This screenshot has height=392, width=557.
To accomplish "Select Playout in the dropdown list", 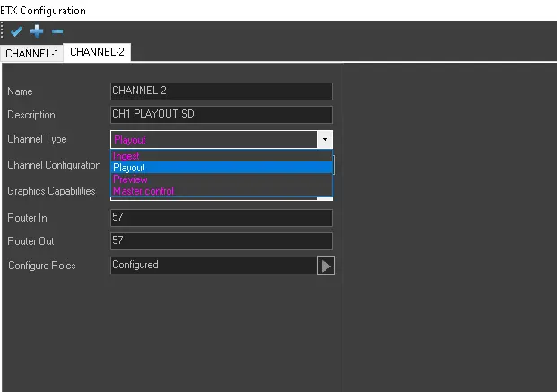I will 129,168.
